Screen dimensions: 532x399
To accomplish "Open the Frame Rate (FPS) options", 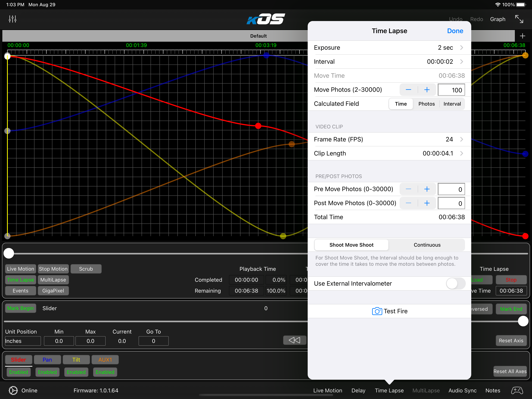I will (x=461, y=139).
